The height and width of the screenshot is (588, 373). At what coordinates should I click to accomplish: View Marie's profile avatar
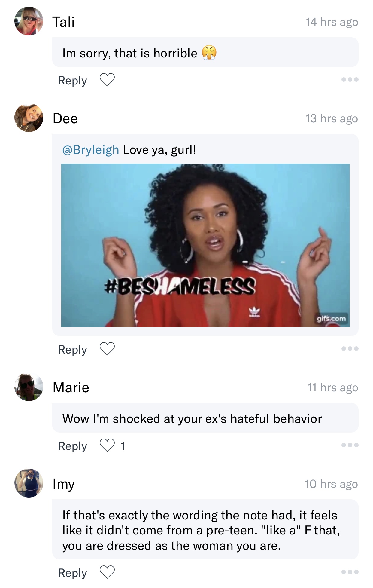pos(29,387)
